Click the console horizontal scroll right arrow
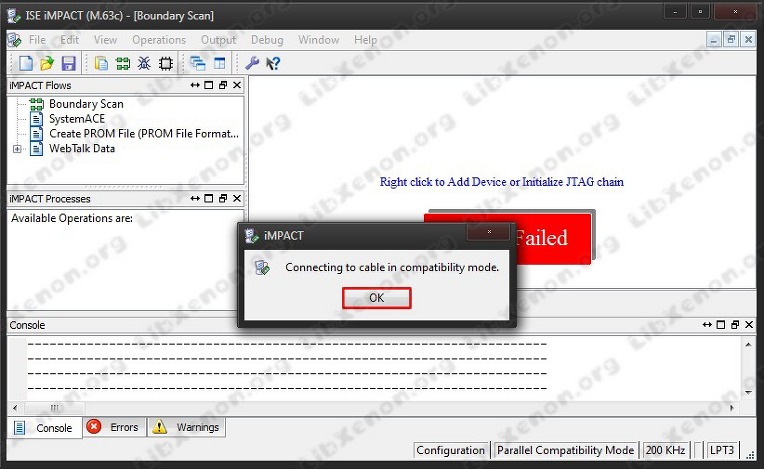The height and width of the screenshot is (469, 764). (732, 408)
